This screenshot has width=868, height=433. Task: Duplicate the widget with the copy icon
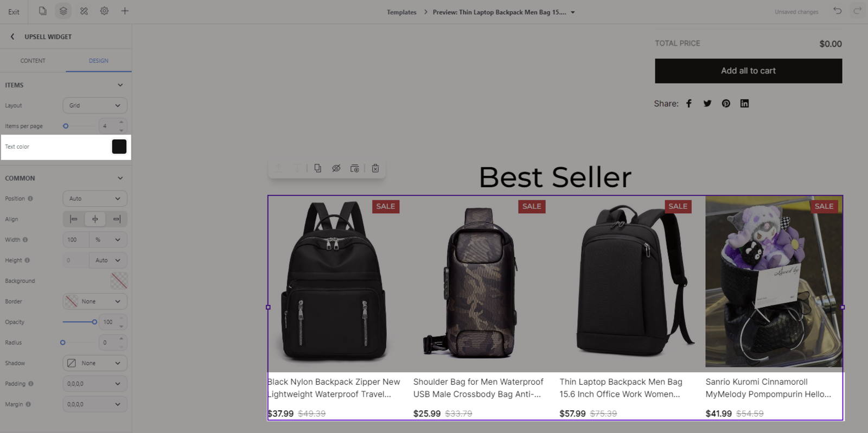point(318,168)
